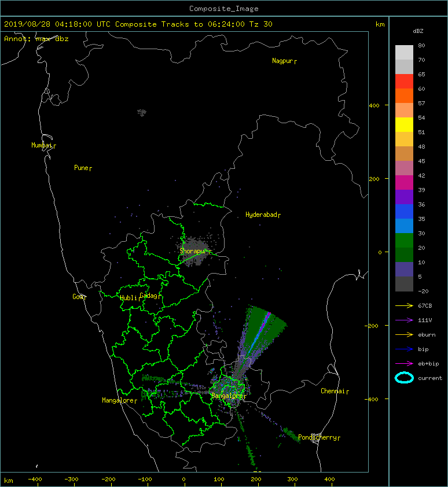Screen dimensions: 448x487
Task: Click the magenta eb+bip arrow legend icon
Action: tap(404, 363)
